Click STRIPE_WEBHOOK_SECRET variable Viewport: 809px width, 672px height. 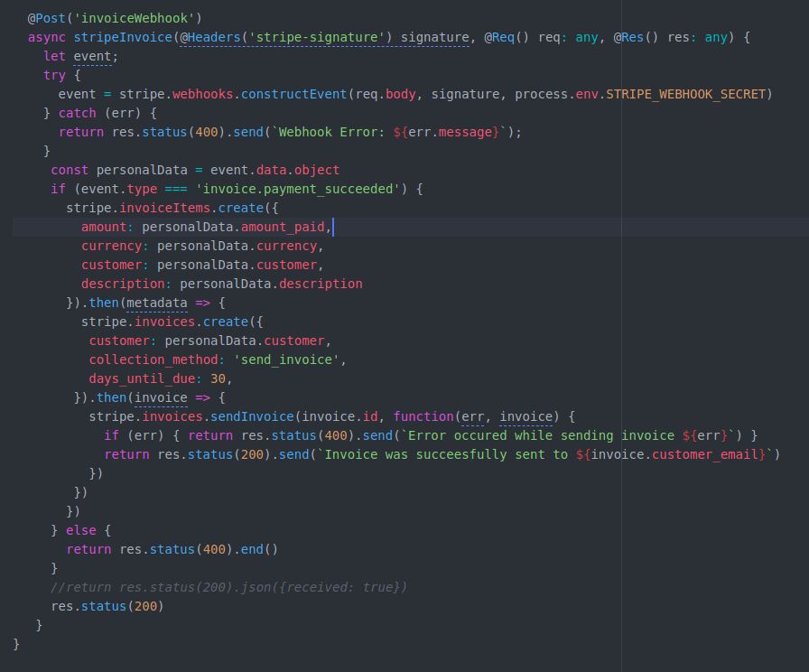(x=685, y=94)
